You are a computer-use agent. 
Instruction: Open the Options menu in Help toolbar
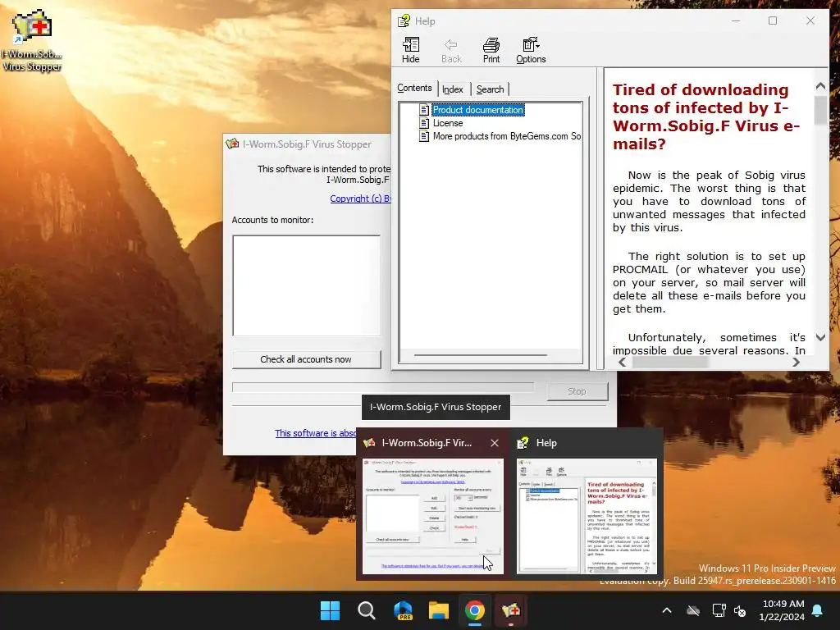[531, 50]
